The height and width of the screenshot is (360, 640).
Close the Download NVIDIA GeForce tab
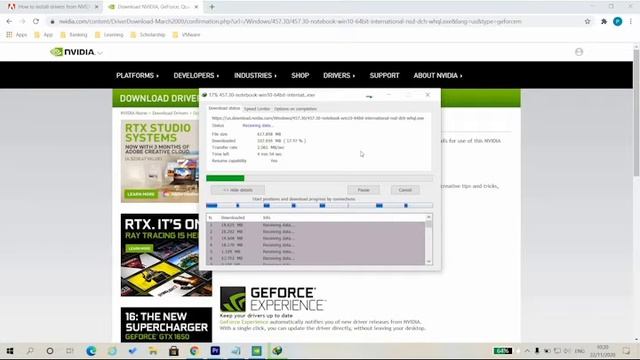[x=196, y=7]
